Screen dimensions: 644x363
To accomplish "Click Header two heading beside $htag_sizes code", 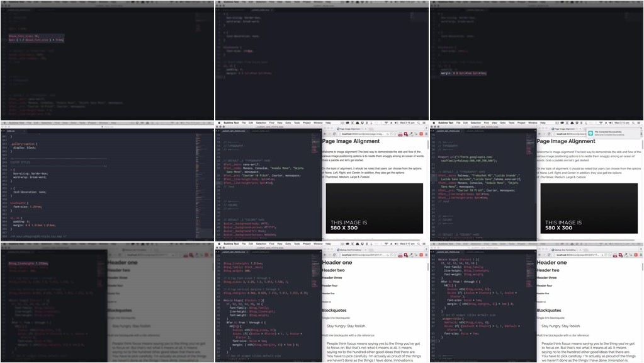I will point(334,270).
